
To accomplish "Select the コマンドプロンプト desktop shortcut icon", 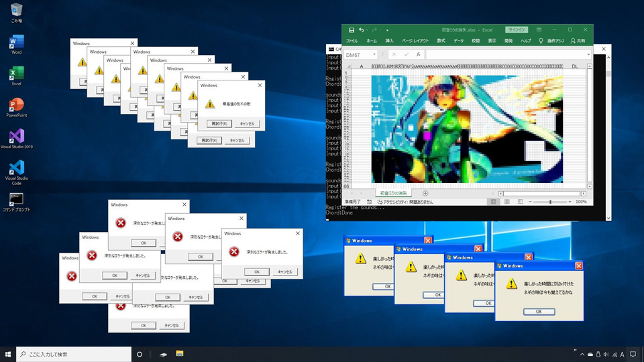I will tap(16, 202).
